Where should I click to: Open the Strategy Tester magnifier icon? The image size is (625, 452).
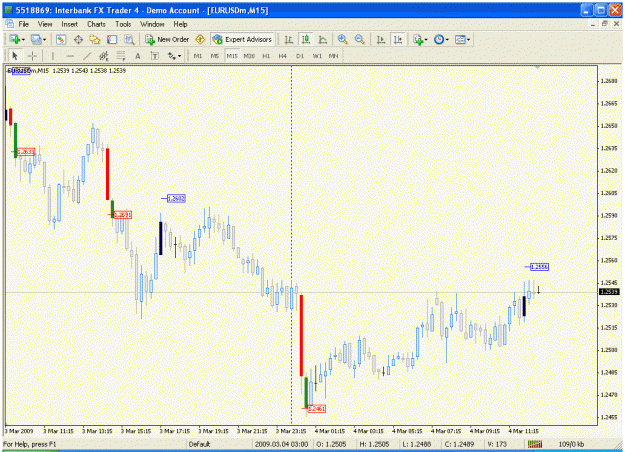pyautogui.click(x=129, y=39)
